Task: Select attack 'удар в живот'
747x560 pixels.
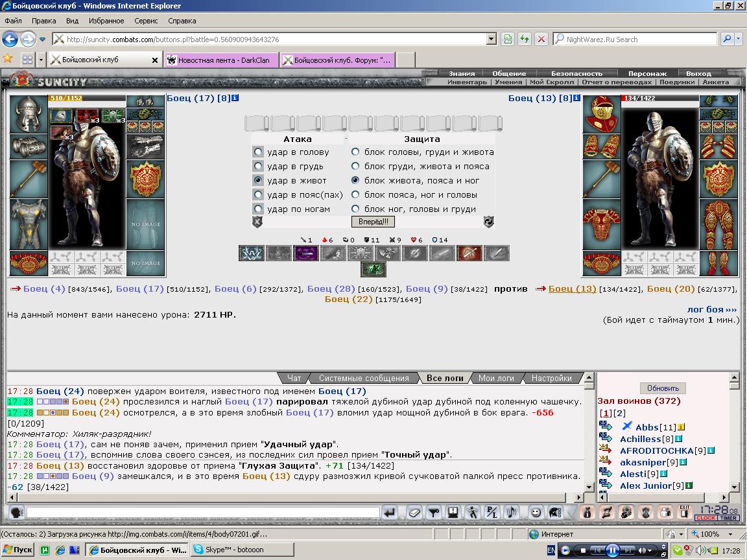Action: click(258, 180)
